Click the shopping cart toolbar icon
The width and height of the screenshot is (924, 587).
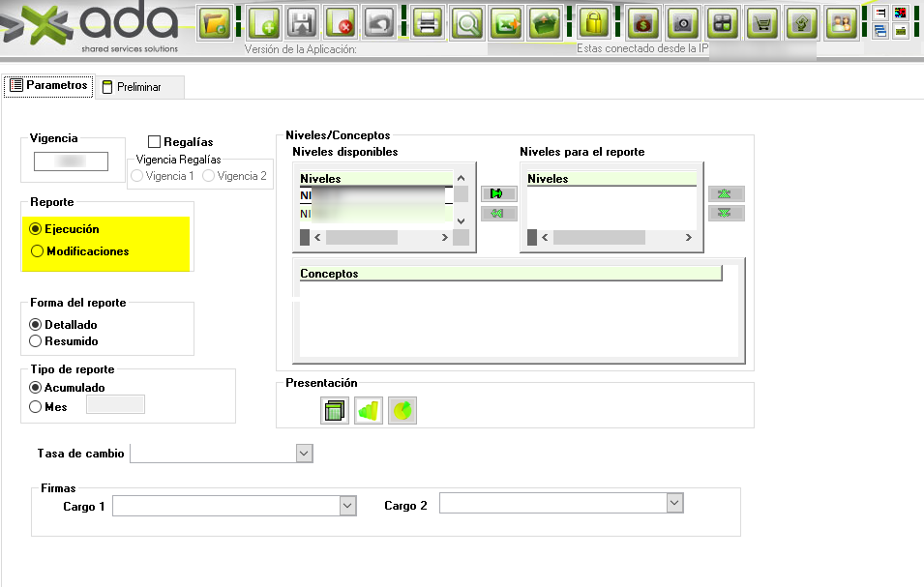coord(763,22)
